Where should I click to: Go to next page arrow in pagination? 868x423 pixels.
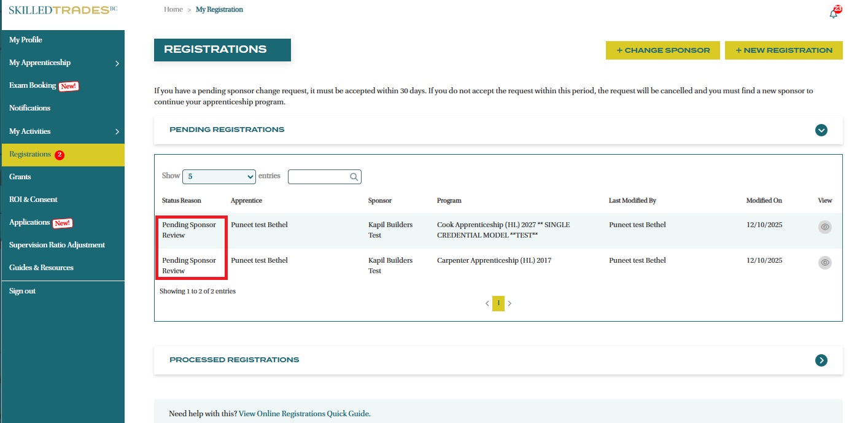click(x=510, y=303)
